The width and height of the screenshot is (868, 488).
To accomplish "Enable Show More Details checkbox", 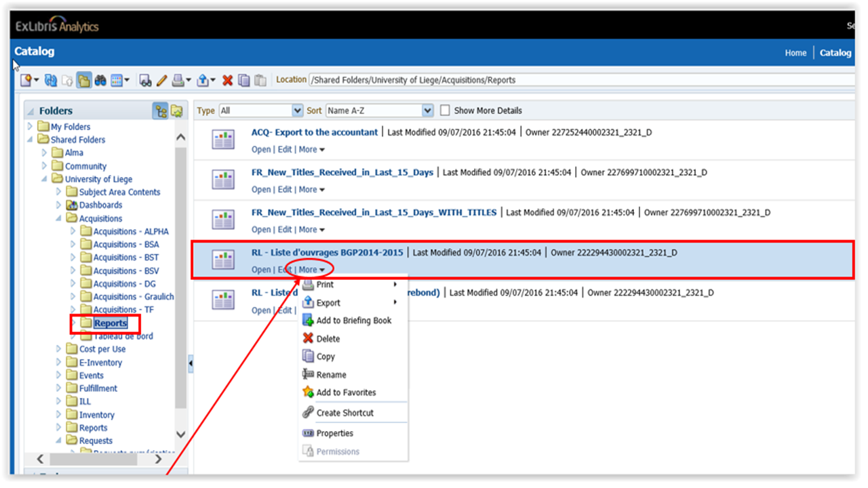I will 445,110.
